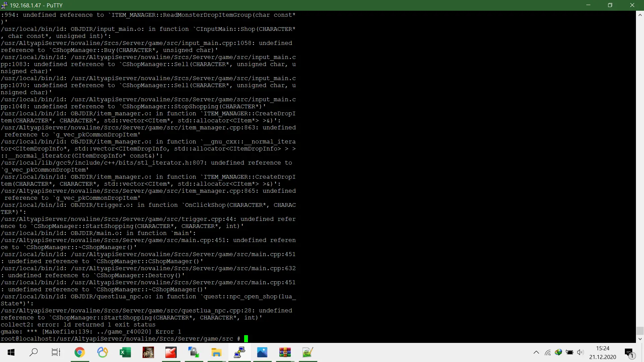Open the clock and calendar flyout
644x362 pixels.
click(x=602, y=352)
